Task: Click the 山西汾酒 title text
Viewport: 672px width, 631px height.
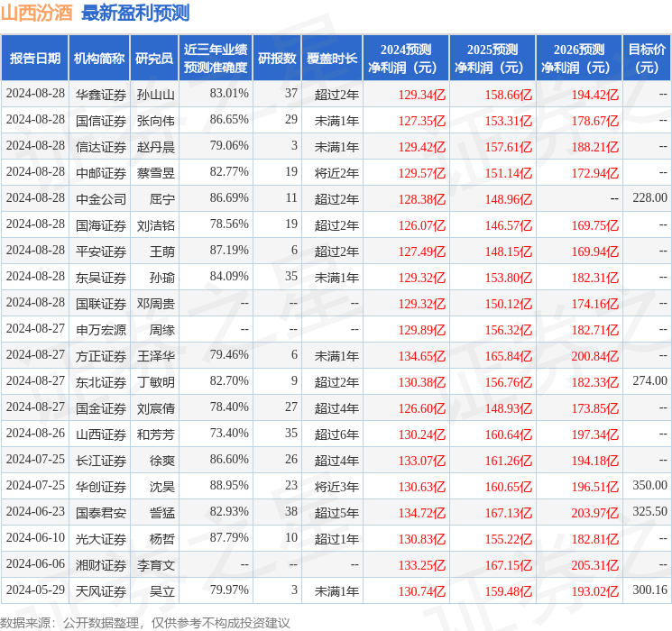Action: (37, 13)
